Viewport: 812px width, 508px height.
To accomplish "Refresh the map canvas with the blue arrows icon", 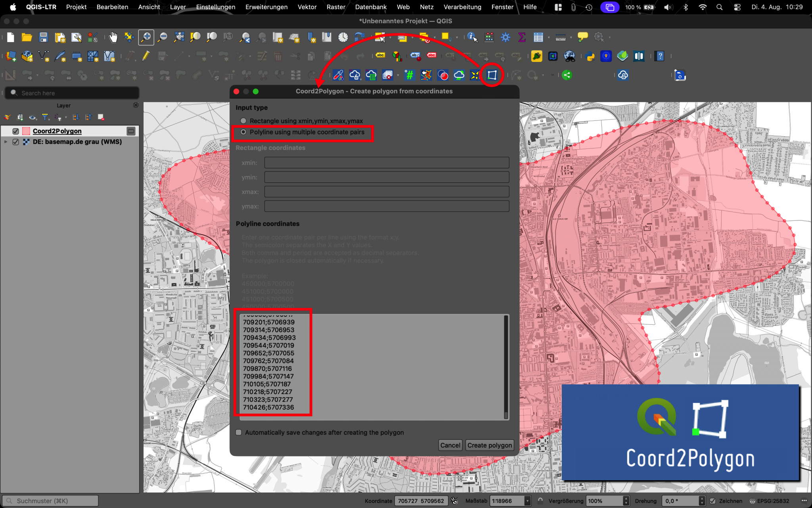I will 360,37.
